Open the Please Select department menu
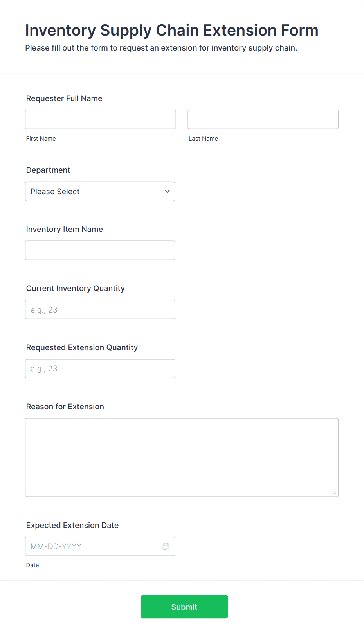 coord(100,192)
